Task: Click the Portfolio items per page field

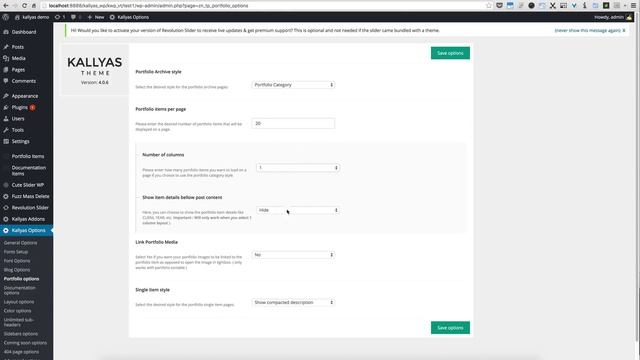Action: coord(293,123)
